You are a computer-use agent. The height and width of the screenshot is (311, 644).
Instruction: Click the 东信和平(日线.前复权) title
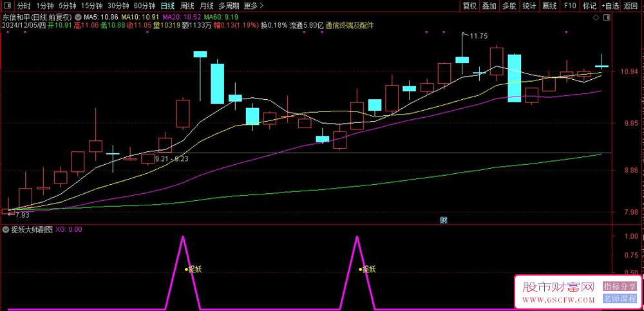pyautogui.click(x=38, y=17)
